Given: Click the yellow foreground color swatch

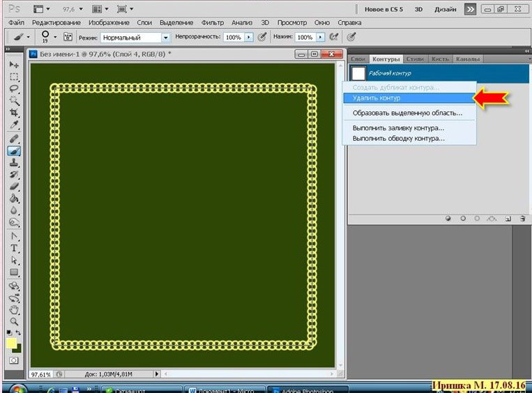Looking at the screenshot, I should click(x=12, y=343).
